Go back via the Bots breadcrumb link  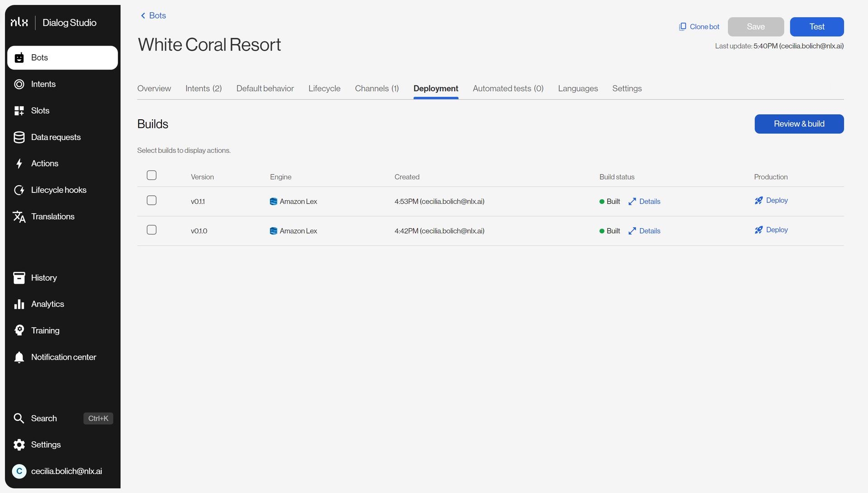click(x=157, y=15)
